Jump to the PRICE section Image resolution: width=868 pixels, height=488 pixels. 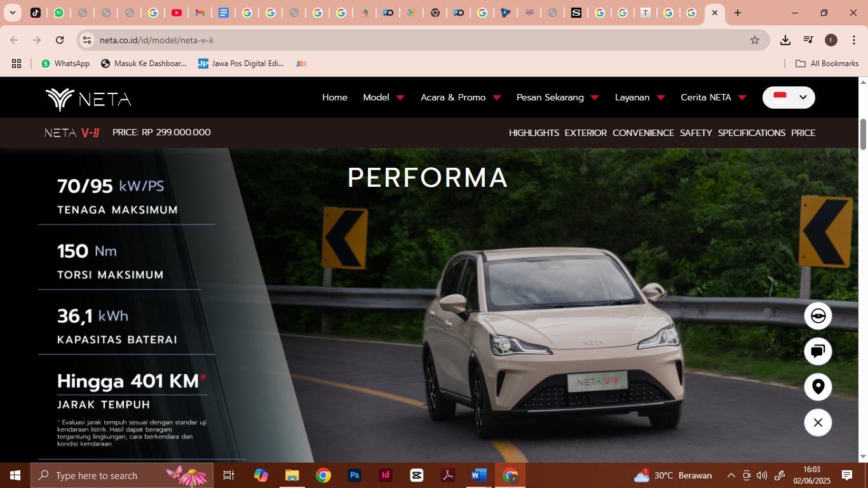(803, 133)
